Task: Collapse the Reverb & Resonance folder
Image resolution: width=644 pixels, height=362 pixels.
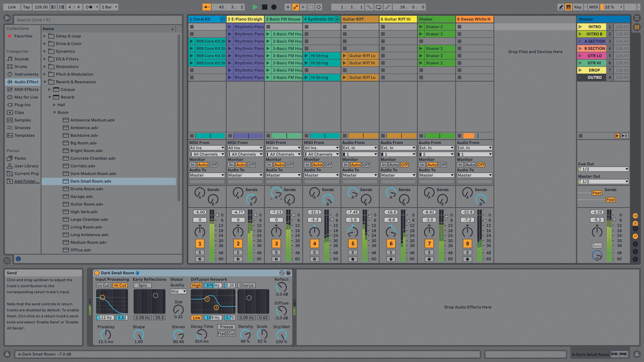Action: coord(45,82)
